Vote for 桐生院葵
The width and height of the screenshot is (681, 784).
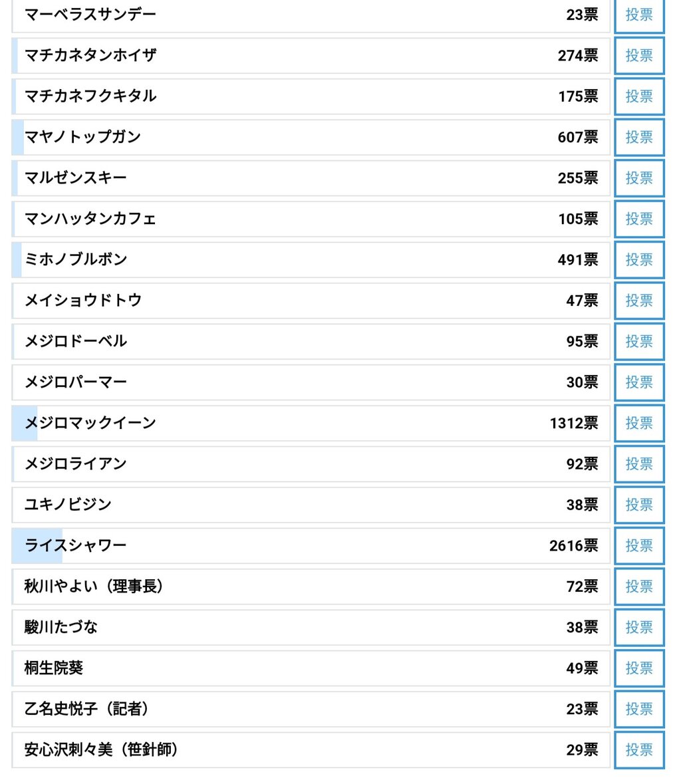coord(638,668)
